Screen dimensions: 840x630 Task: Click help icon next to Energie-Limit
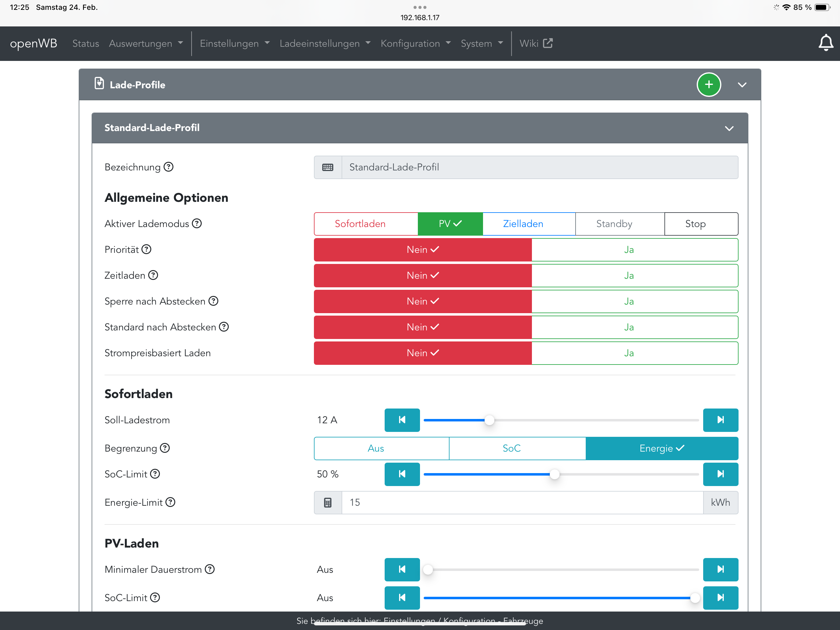pos(171,502)
